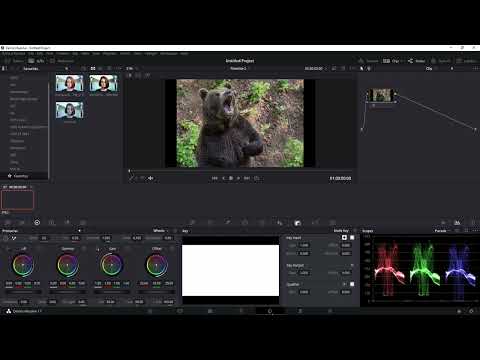The height and width of the screenshot is (360, 480).
Task: Open the Color Warper palette
Action: click(210, 222)
